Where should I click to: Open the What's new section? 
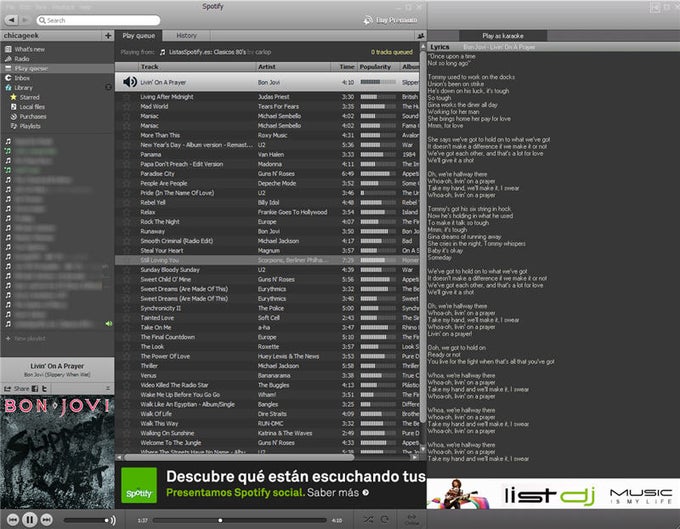[x=29, y=49]
